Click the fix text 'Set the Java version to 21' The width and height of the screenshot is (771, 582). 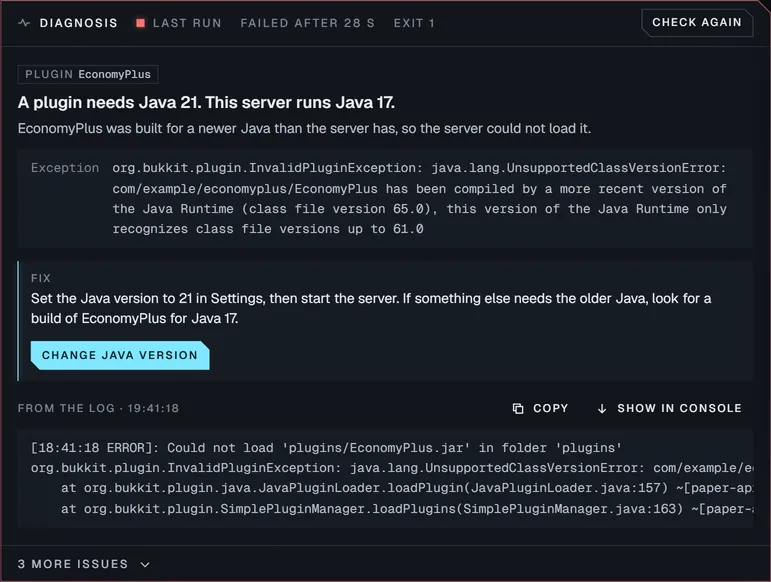point(371,308)
